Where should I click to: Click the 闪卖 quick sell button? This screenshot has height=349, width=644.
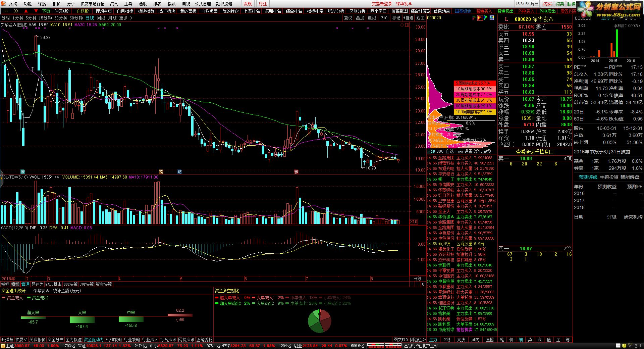click(x=559, y=4)
